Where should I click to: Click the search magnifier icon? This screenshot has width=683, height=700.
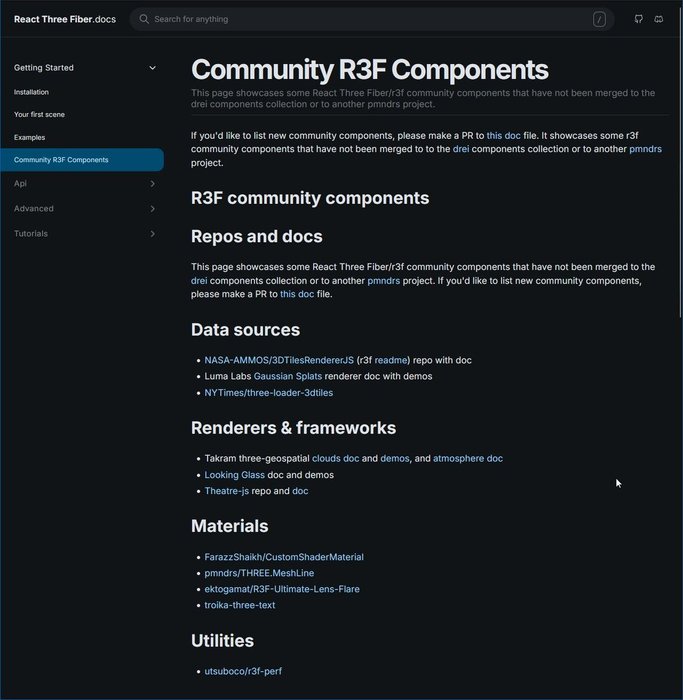tap(144, 19)
